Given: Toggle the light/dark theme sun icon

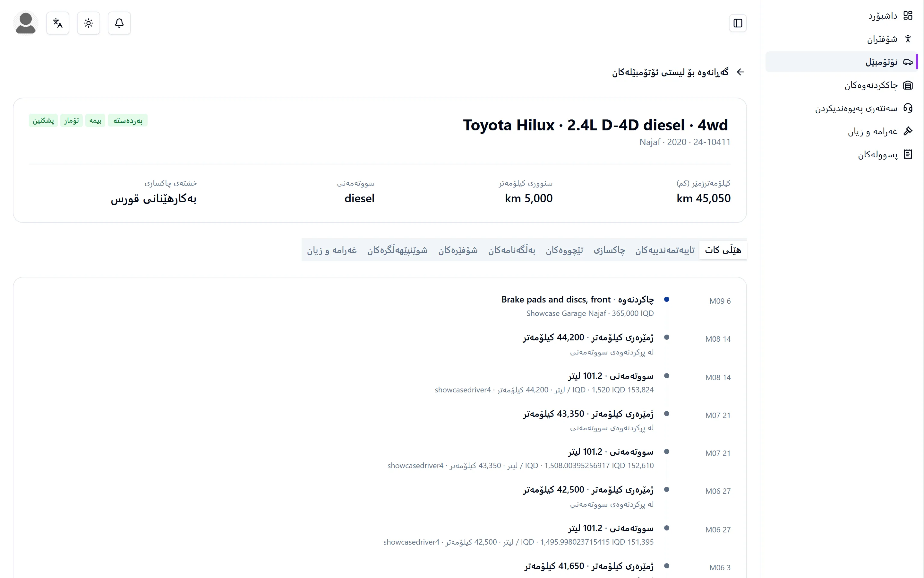Looking at the screenshot, I should pyautogui.click(x=89, y=23).
